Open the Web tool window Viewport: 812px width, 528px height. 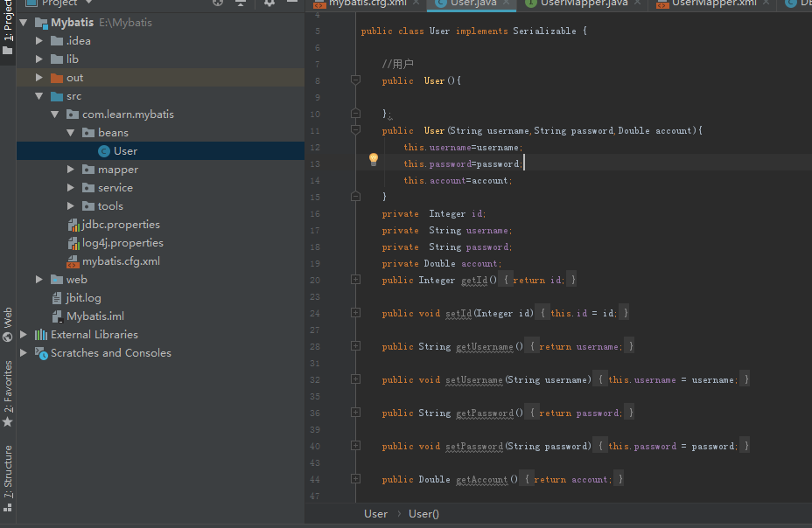tap(8, 323)
